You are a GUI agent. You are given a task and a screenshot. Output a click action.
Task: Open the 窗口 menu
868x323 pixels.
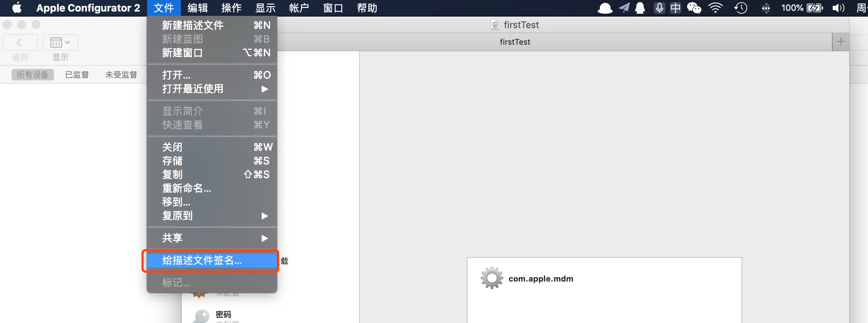pyautogui.click(x=333, y=8)
